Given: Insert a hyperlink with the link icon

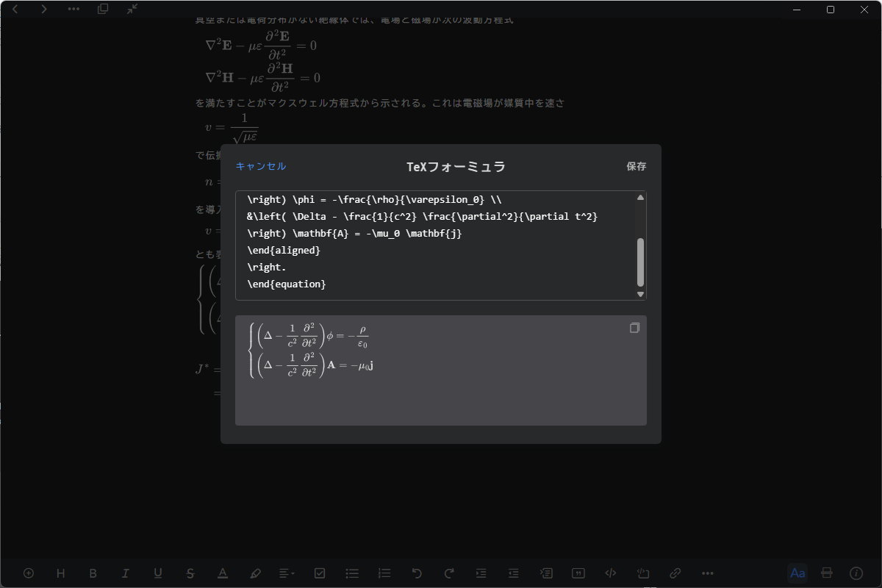Looking at the screenshot, I should [x=675, y=573].
